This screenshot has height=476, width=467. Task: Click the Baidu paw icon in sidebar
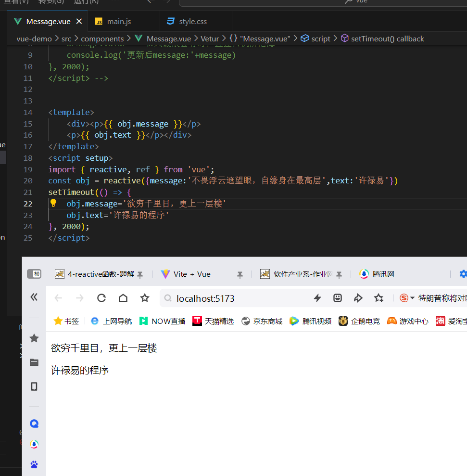pyautogui.click(x=34, y=464)
